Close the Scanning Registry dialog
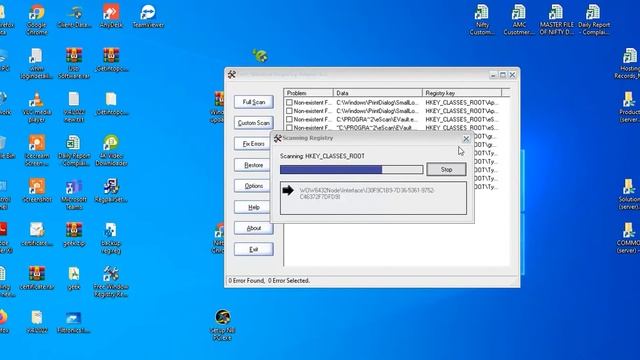 (x=466, y=139)
